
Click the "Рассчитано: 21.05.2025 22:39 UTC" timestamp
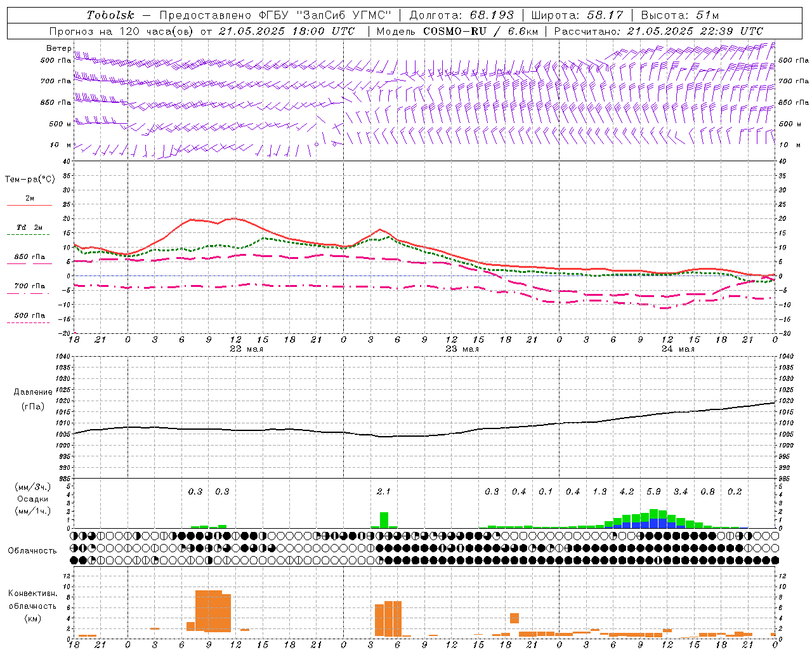pos(658,30)
